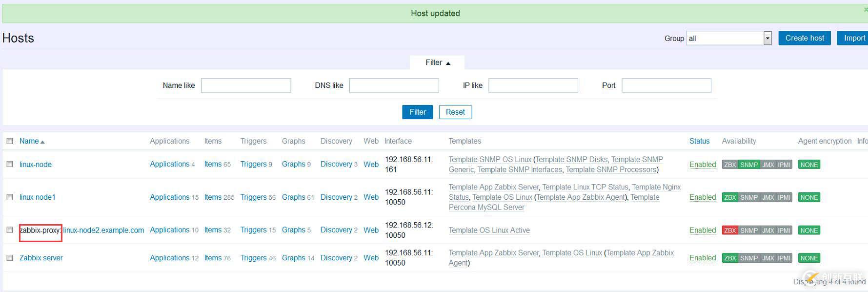Click in the IP like input field
This screenshot has width=868, height=292.
pos(533,85)
